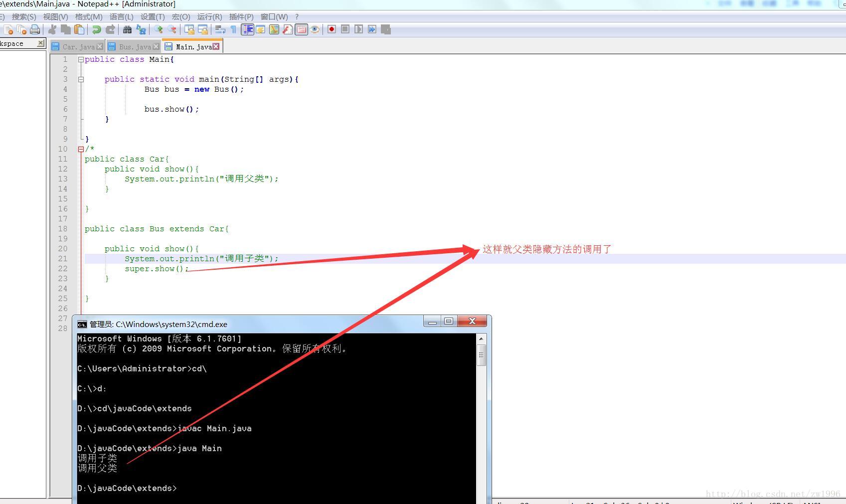Click the Paste clipboard icon
The width and height of the screenshot is (846, 504).
pyautogui.click(x=79, y=29)
